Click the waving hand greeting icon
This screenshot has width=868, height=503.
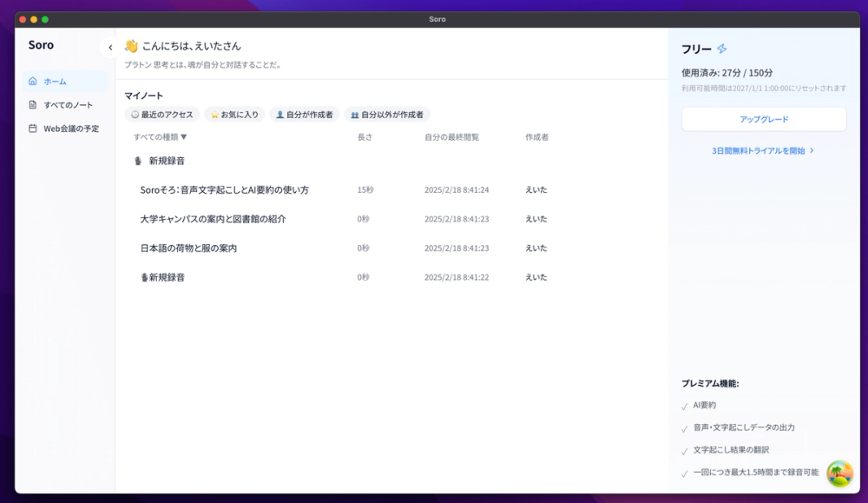[x=131, y=46]
